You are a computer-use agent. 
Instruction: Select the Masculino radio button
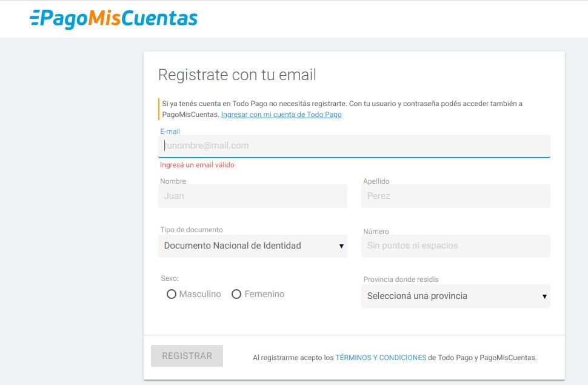pos(172,294)
